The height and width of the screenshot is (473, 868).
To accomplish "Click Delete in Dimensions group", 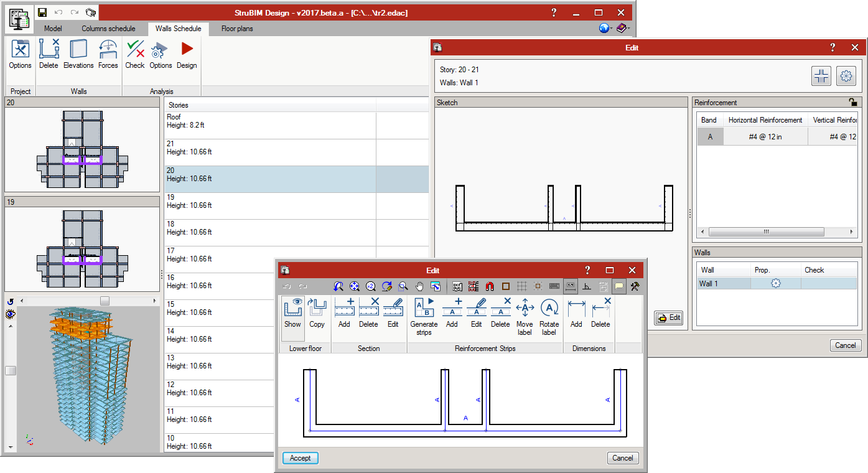I will tap(600, 313).
